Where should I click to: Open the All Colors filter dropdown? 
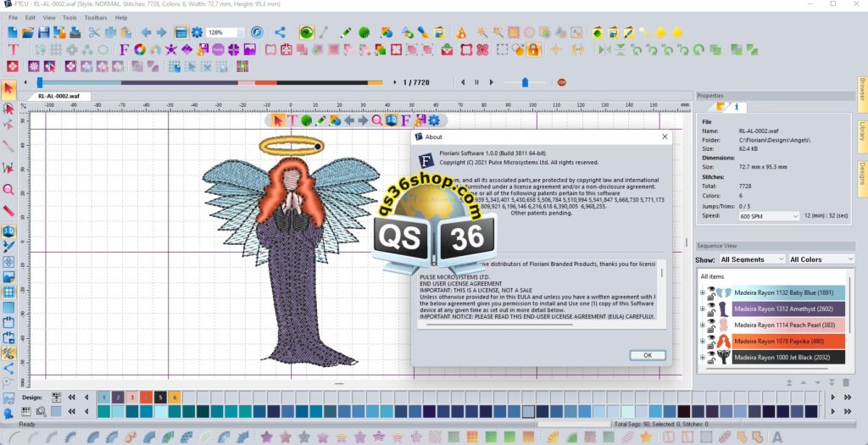click(x=821, y=259)
